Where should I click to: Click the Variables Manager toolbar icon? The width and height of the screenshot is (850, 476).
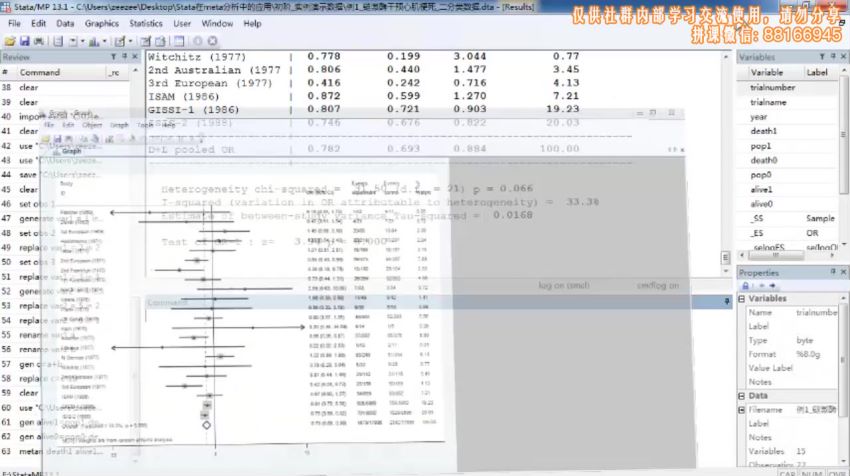[x=179, y=41]
